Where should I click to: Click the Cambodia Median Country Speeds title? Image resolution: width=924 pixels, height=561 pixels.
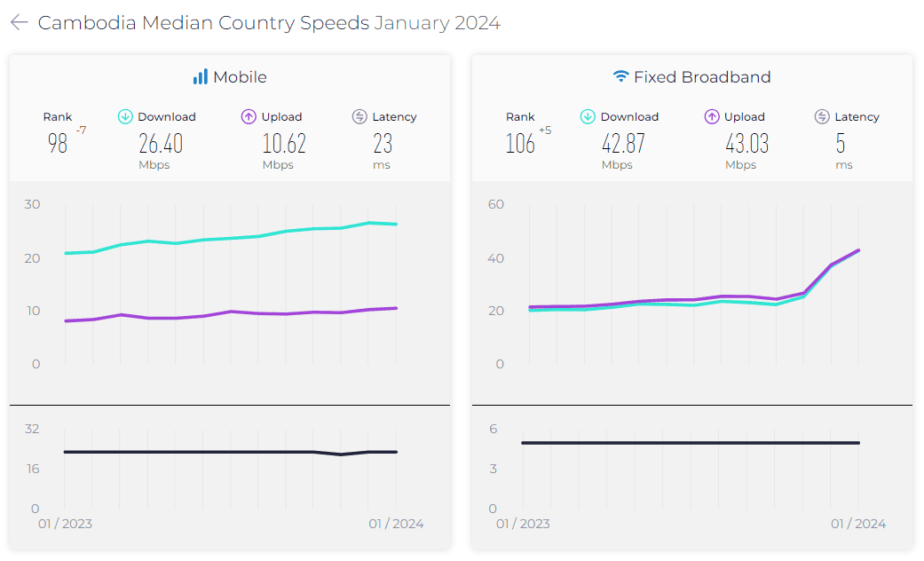pyautogui.click(x=202, y=22)
